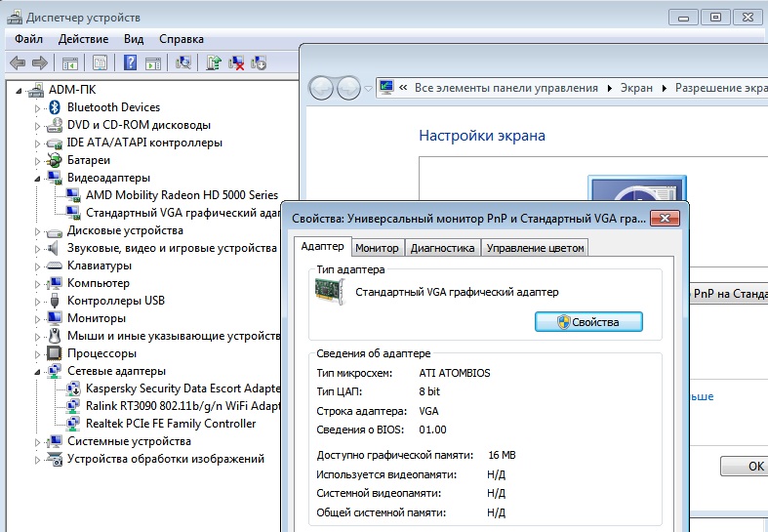Image resolution: width=768 pixels, height=532 pixels.
Task: Click the Help toolbar icon with question mark
Action: [130, 63]
